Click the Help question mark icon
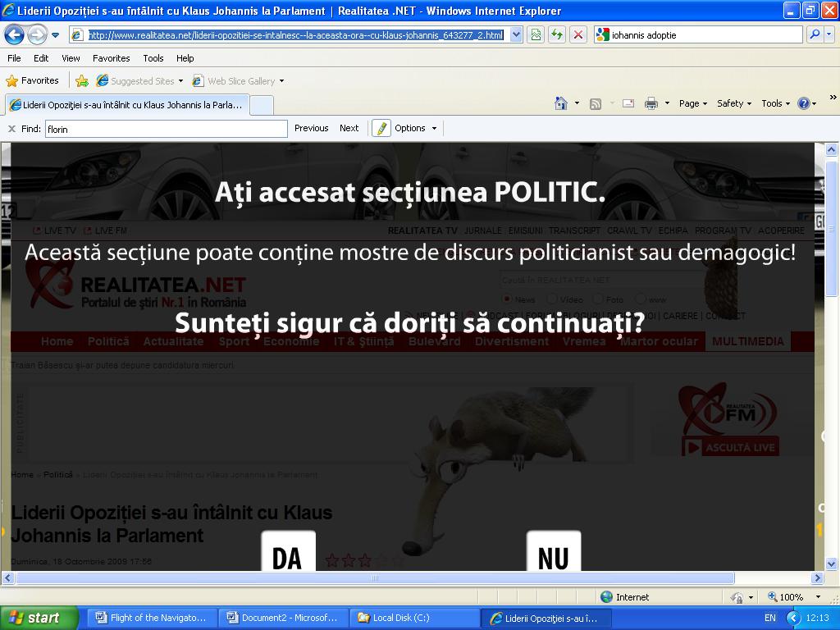840x630 pixels. 803,103
